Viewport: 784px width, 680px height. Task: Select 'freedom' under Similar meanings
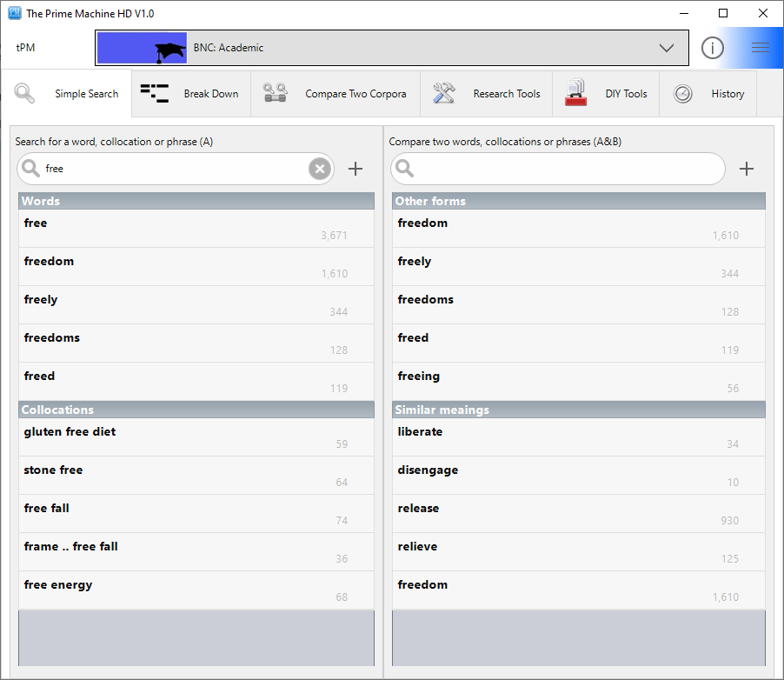coord(579,590)
